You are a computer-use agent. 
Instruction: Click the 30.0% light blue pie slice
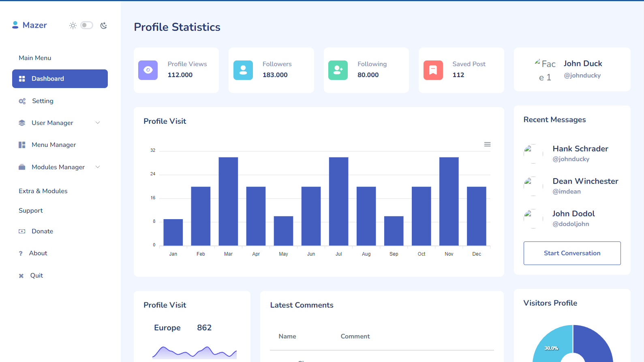coord(550,345)
